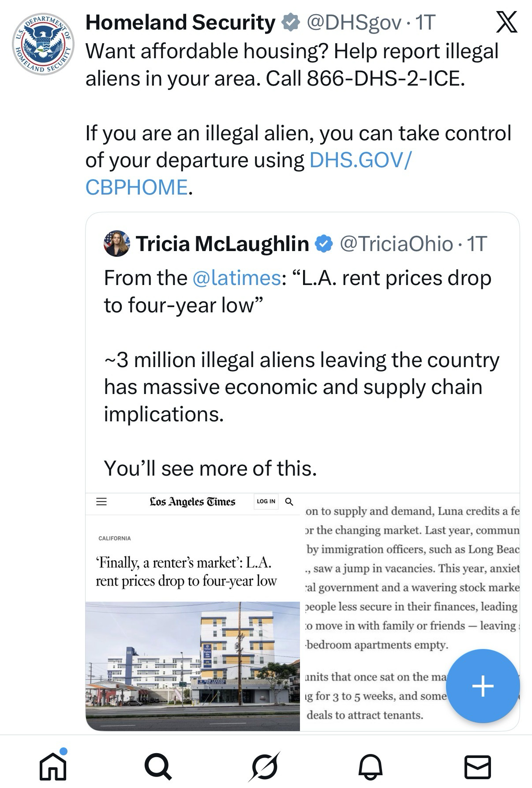532x788 pixels.
Task: Open Tricia McLaughlin's profile picture
Action: point(117,243)
